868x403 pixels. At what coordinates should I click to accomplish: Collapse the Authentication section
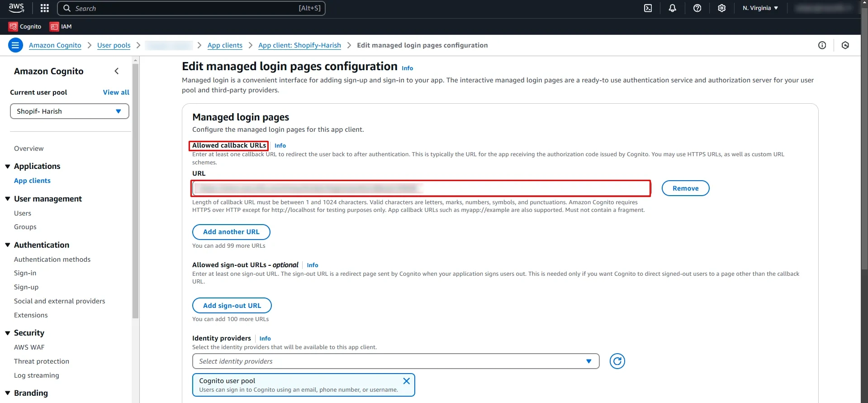[x=8, y=245]
